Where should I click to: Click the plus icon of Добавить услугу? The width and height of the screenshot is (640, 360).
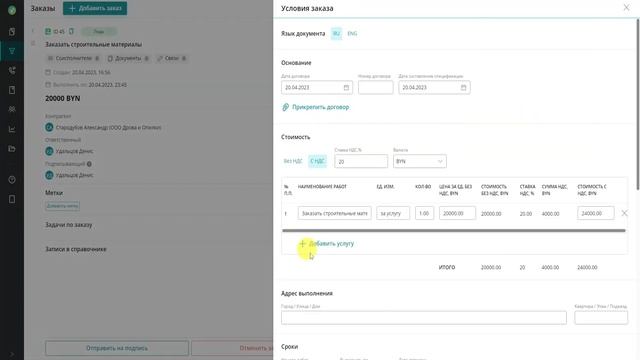coord(302,244)
